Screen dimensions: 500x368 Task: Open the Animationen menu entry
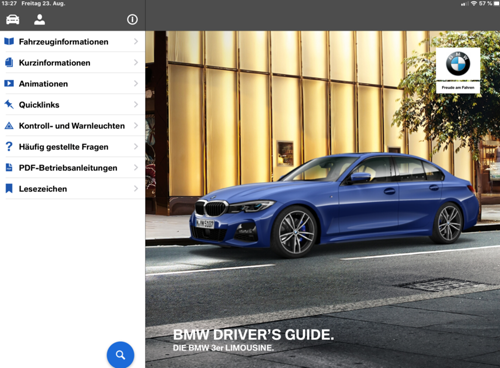click(x=72, y=83)
